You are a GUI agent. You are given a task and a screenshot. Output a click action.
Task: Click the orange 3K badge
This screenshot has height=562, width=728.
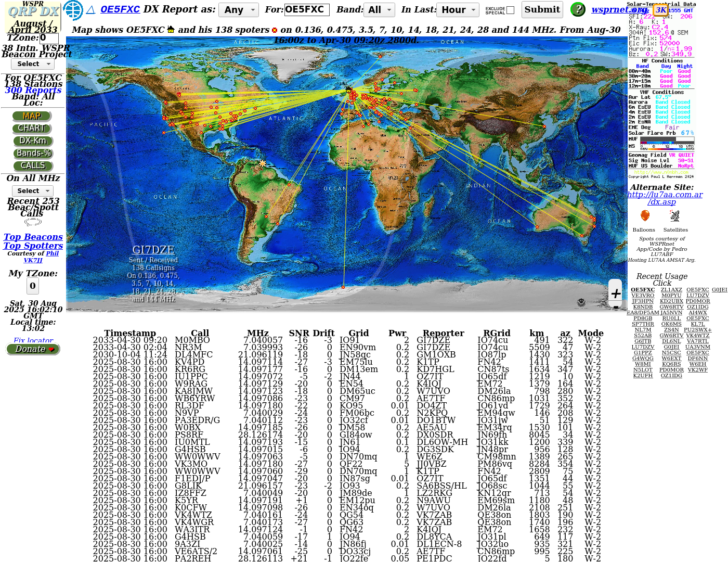pyautogui.click(x=660, y=10)
